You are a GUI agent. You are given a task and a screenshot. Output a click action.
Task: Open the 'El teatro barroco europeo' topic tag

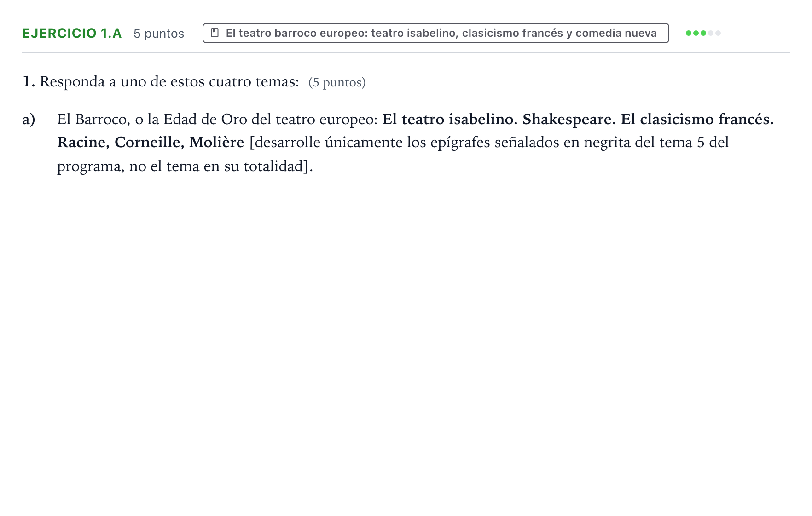click(435, 33)
